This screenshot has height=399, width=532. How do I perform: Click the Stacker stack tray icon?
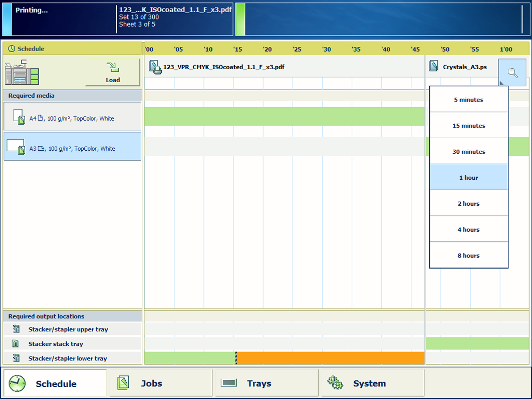pos(16,344)
